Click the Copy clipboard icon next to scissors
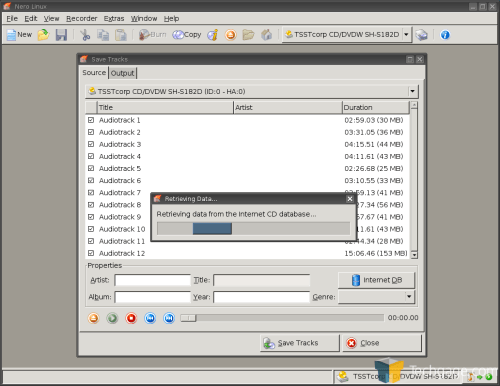This screenshot has height=386, width=500. point(103,35)
